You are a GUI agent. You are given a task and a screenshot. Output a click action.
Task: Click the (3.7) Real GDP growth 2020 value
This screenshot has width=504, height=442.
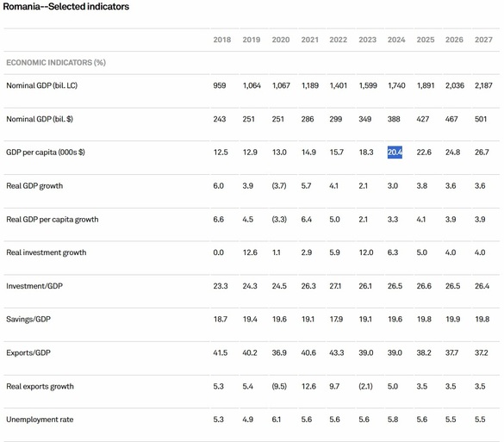[279, 186]
